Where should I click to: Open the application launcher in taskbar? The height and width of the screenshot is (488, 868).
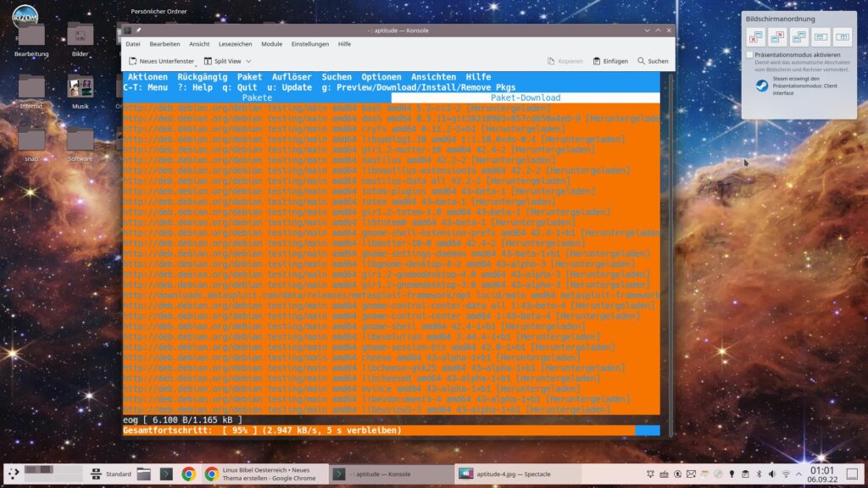(x=14, y=474)
